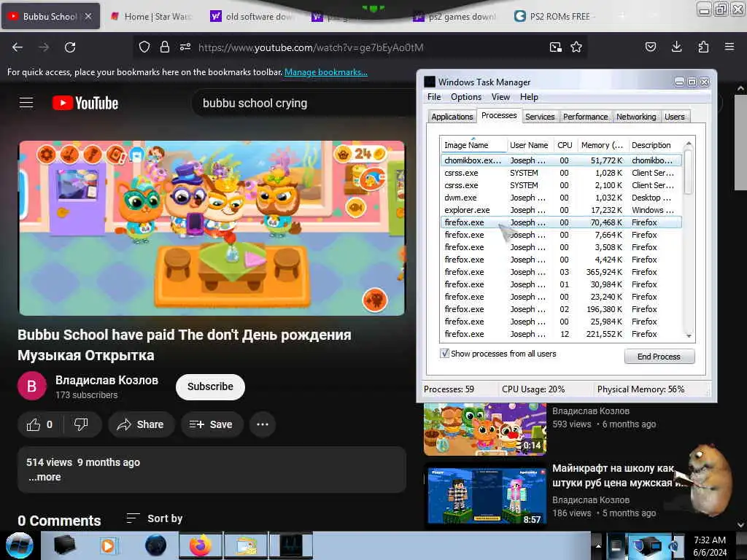
Task: Open the shield tracking protection icon
Action: pos(144,47)
